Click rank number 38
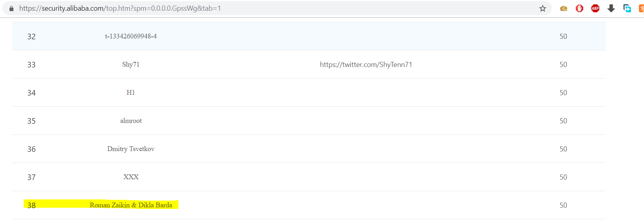 (32, 205)
